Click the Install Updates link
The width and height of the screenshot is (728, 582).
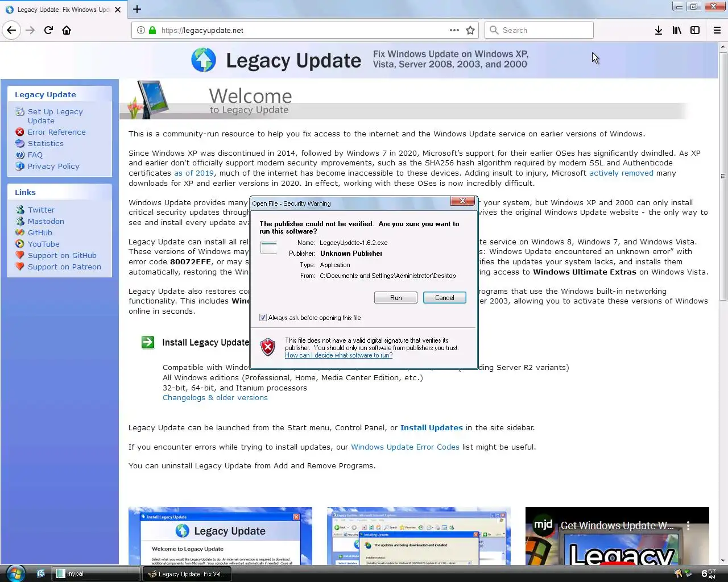432,427
